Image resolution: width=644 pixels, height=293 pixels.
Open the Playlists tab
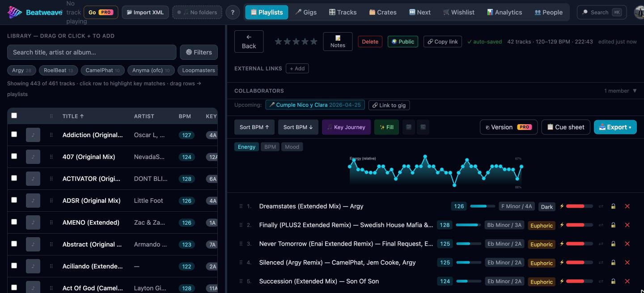[x=267, y=13]
